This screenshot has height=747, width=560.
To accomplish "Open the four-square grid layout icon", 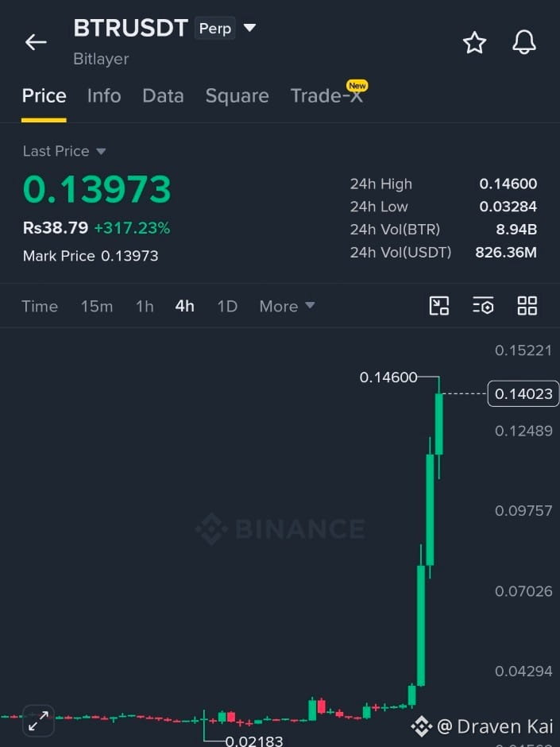I will tap(527, 305).
